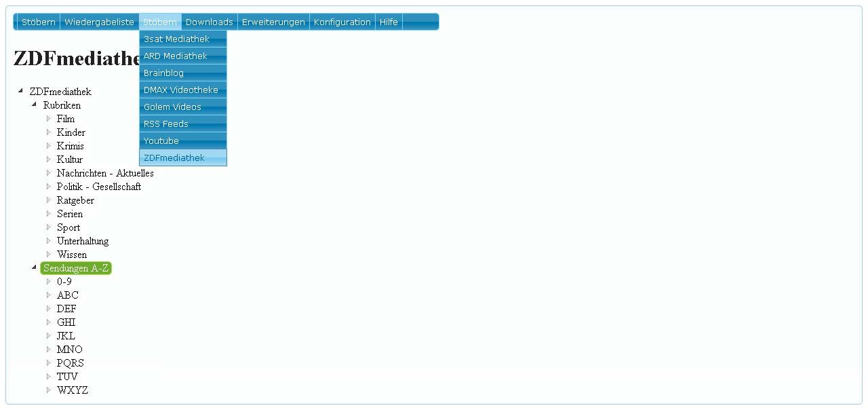The width and height of the screenshot is (868, 410).
Task: Select the highlighted Sendungen A-Z item
Action: [x=75, y=268]
